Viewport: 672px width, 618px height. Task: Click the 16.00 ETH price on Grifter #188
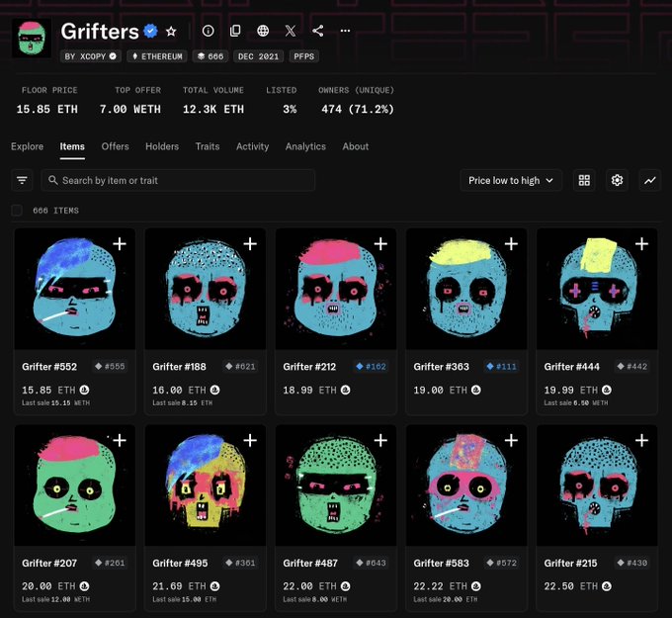click(x=180, y=390)
